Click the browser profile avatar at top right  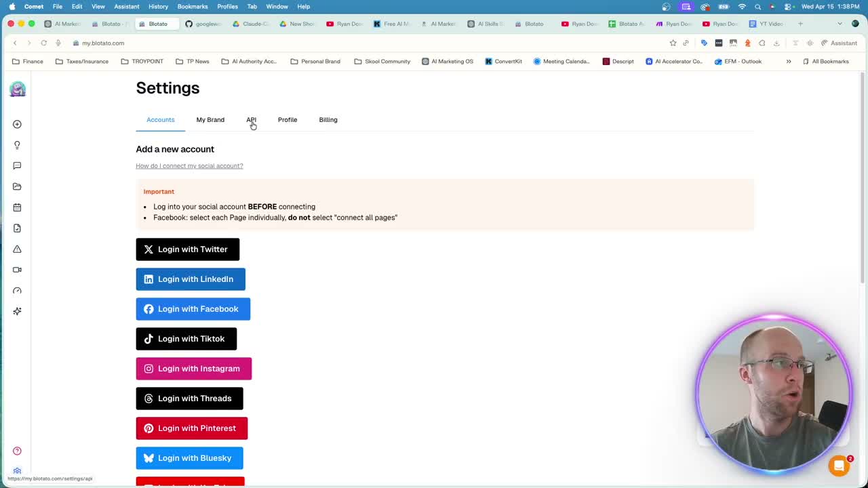point(855,24)
